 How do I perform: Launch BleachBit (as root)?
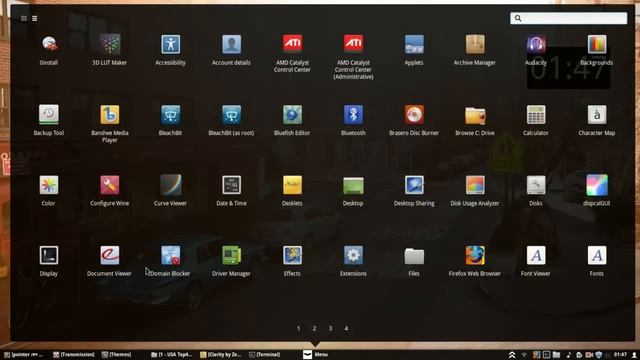[x=231, y=120]
